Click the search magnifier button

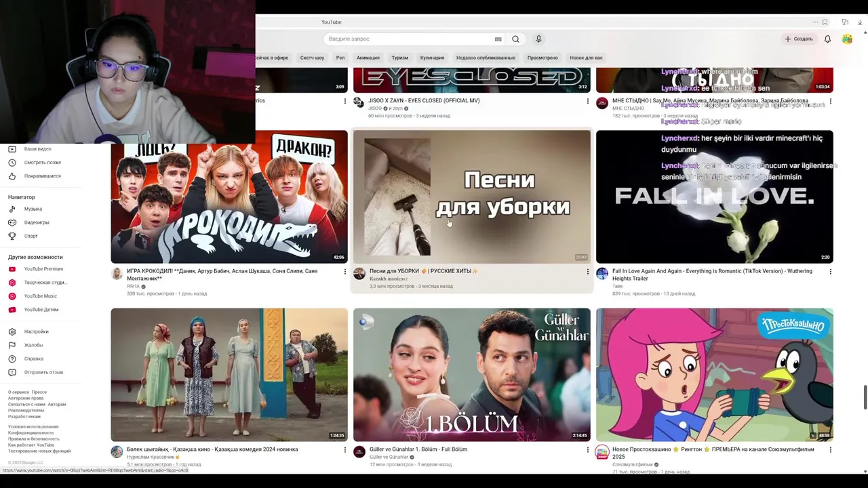[x=515, y=39]
